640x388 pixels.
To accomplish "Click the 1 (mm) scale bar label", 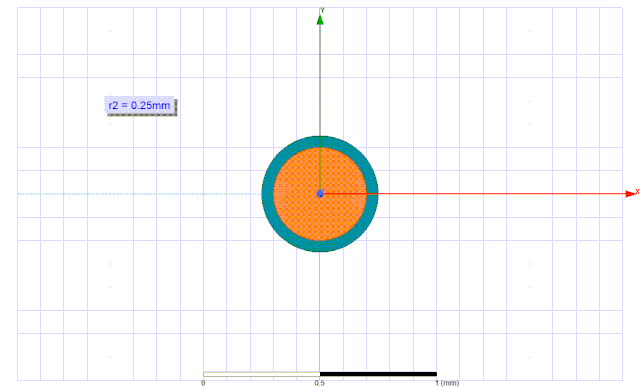I will pos(447,383).
